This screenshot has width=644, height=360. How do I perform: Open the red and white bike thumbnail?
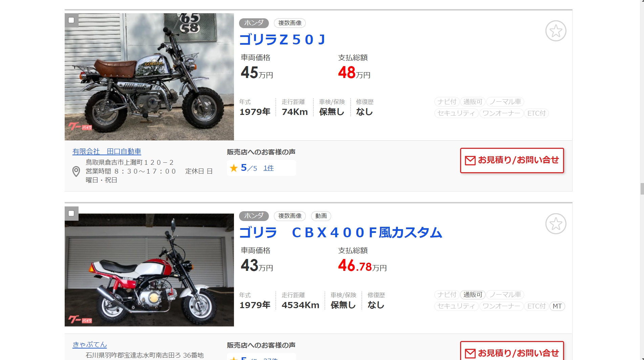pyautogui.click(x=149, y=270)
